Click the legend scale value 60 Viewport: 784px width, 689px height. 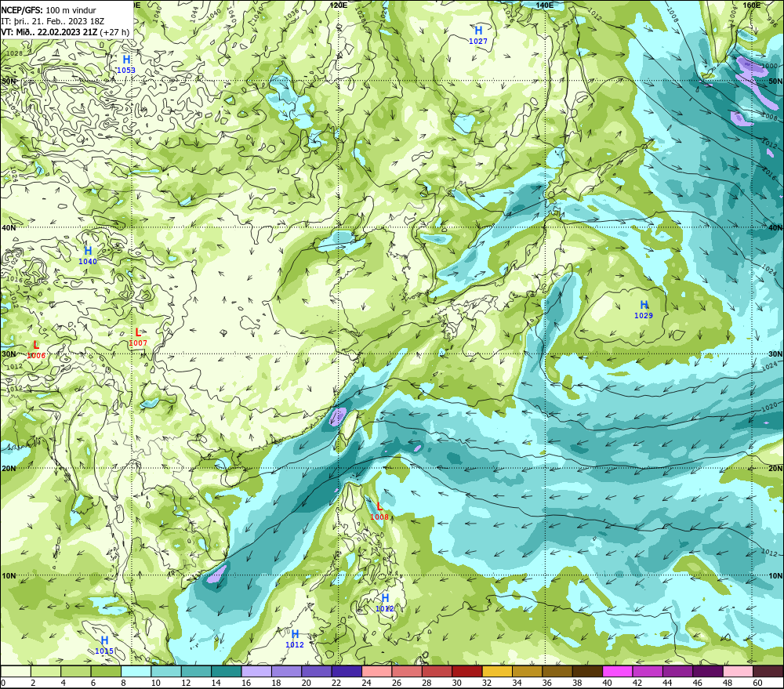[757, 683]
